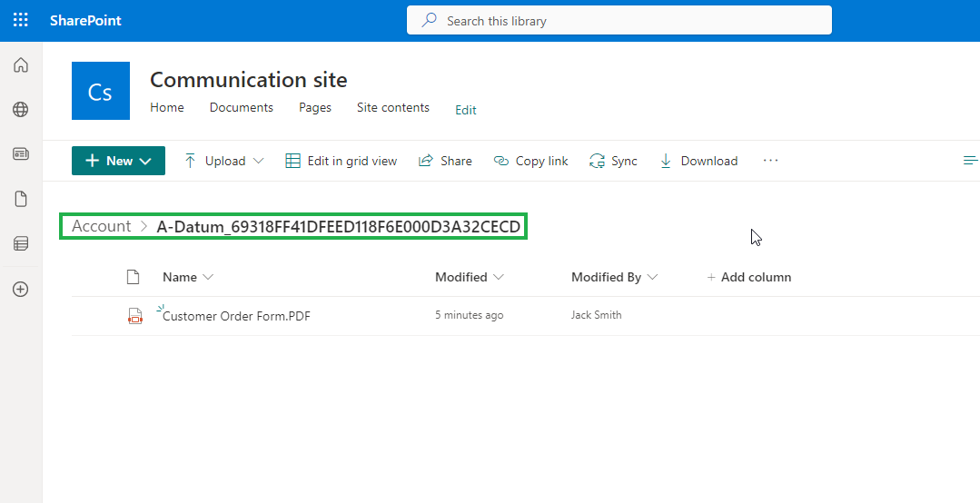This screenshot has height=503, width=980.
Task: Click Jack Smith in Modified By
Action: pos(596,315)
